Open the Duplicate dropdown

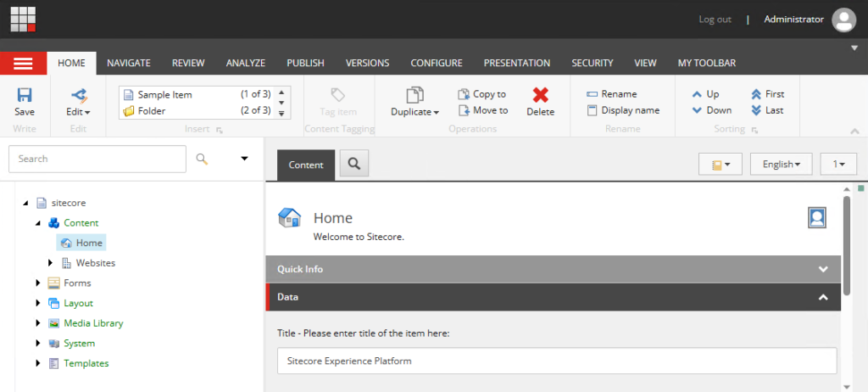coord(415,112)
